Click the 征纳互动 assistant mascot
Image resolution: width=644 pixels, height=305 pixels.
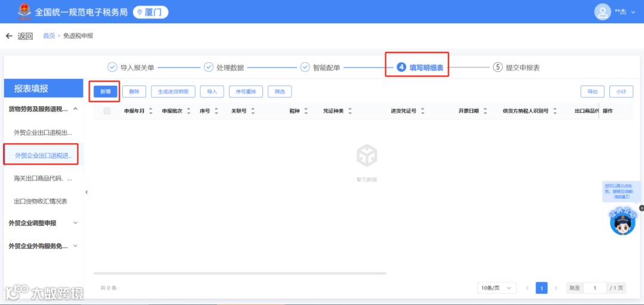click(x=623, y=222)
